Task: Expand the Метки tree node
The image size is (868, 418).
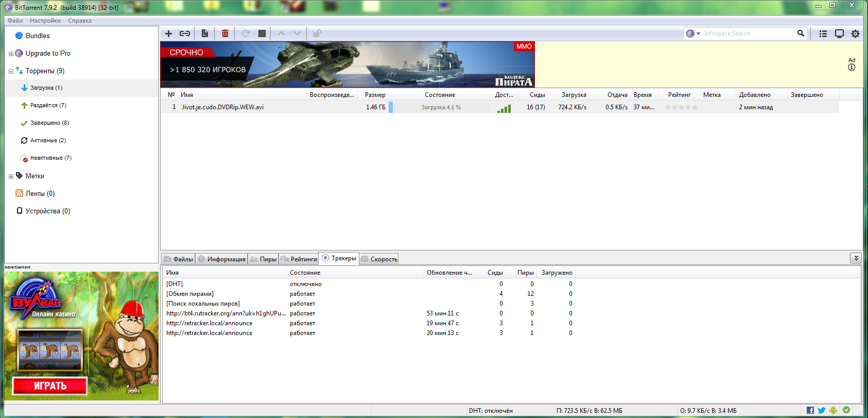Action: 11,176
